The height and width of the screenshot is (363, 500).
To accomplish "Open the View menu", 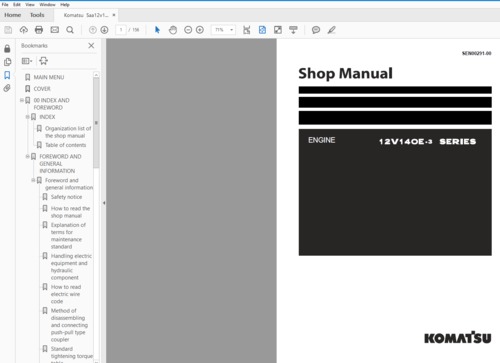I will click(x=30, y=4).
